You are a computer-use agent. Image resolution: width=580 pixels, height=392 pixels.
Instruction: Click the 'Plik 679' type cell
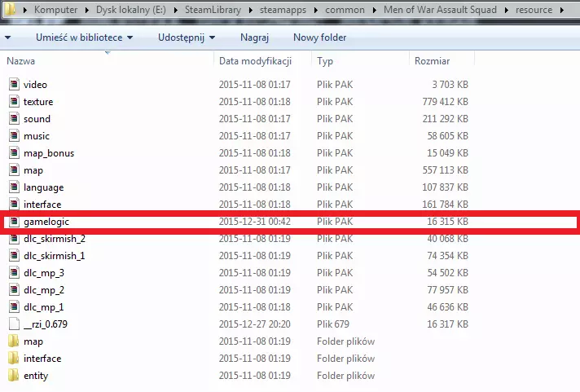pyautogui.click(x=333, y=324)
